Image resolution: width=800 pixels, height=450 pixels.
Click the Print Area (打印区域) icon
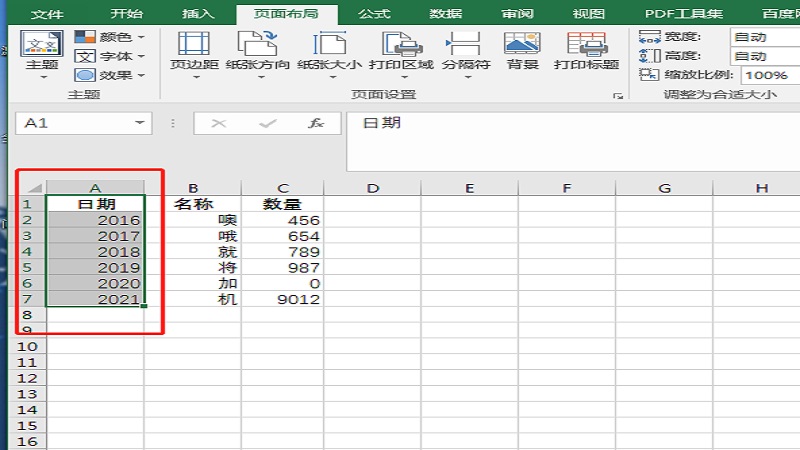(401, 50)
